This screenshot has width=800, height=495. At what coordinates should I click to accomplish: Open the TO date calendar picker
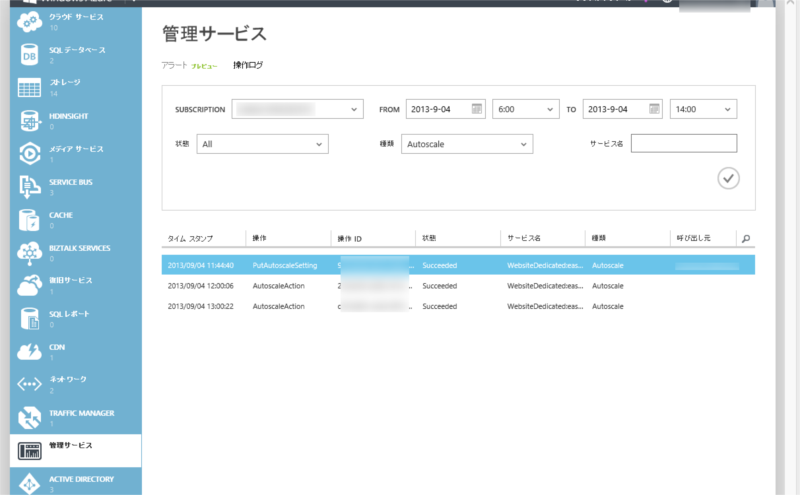pyautogui.click(x=654, y=109)
